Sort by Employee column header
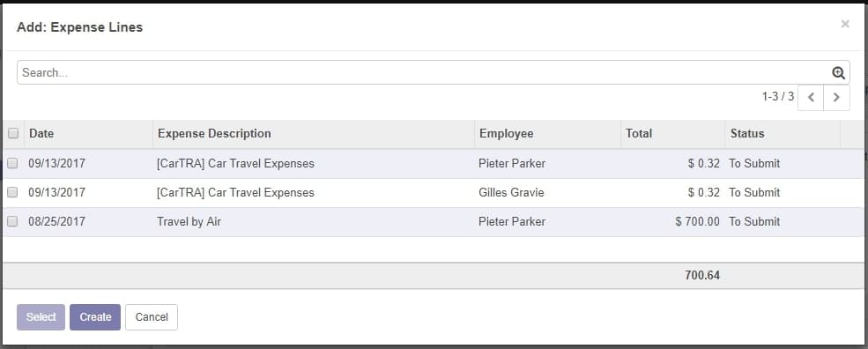This screenshot has height=349, width=868. point(506,133)
